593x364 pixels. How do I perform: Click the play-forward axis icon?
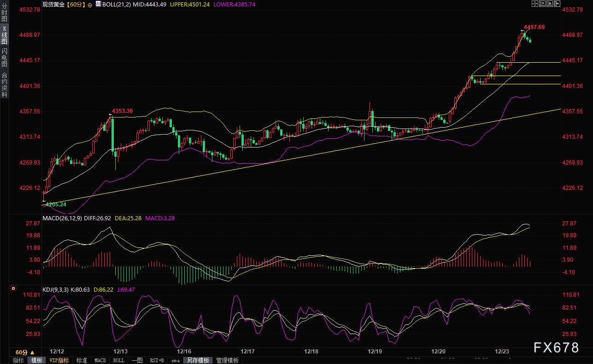coord(550,4)
